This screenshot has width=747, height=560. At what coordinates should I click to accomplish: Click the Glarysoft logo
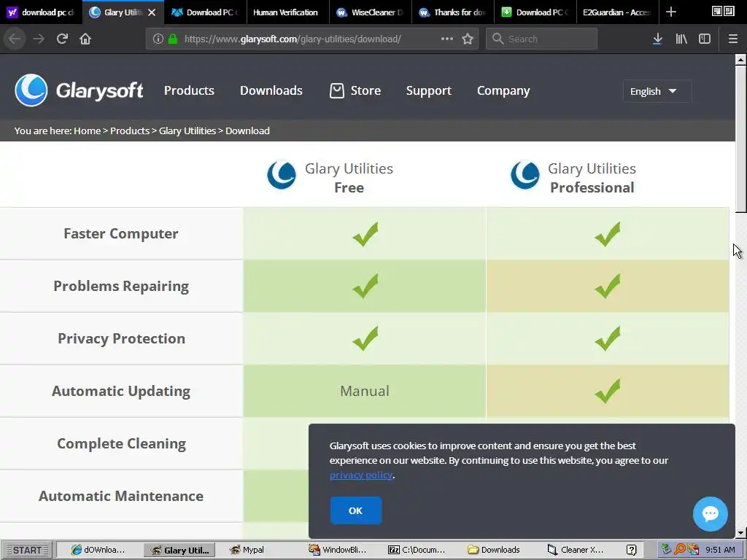click(x=79, y=90)
